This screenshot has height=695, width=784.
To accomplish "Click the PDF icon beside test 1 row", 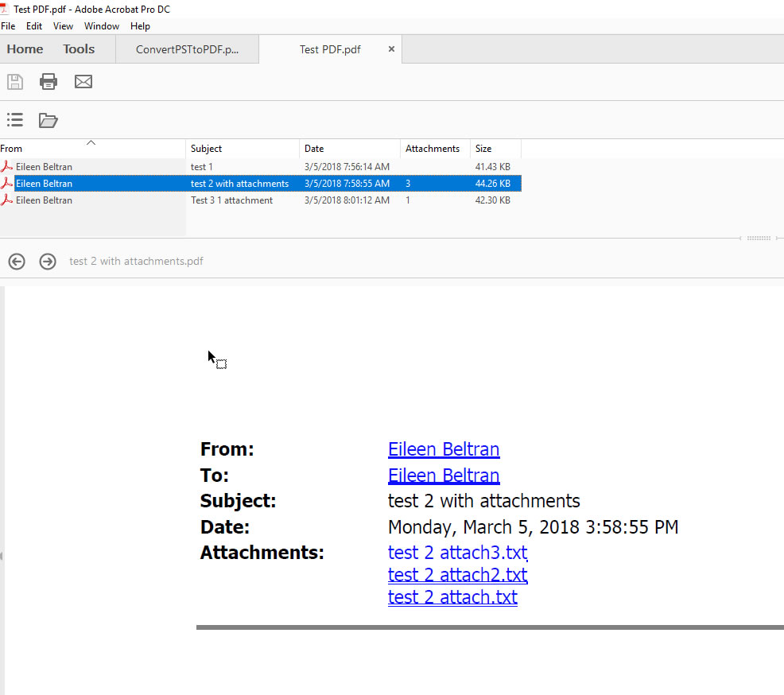I will point(7,167).
